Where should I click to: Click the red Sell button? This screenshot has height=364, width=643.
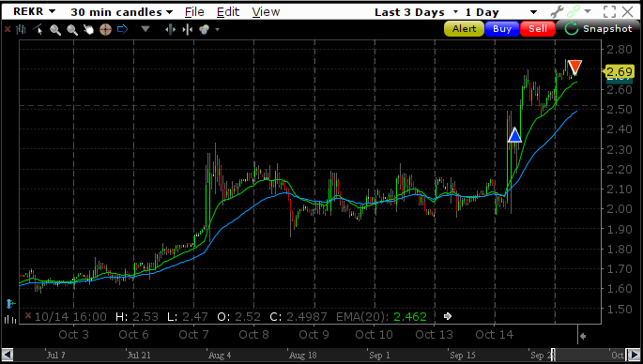coord(538,29)
